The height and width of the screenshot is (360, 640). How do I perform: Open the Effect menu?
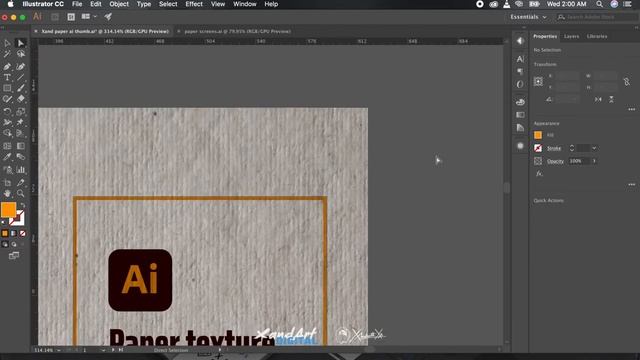[194, 4]
